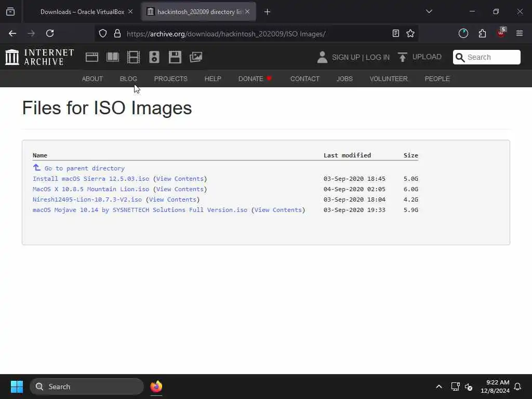Open the VOLUNTEER menu item
This screenshot has height=399, width=532.
389,79
